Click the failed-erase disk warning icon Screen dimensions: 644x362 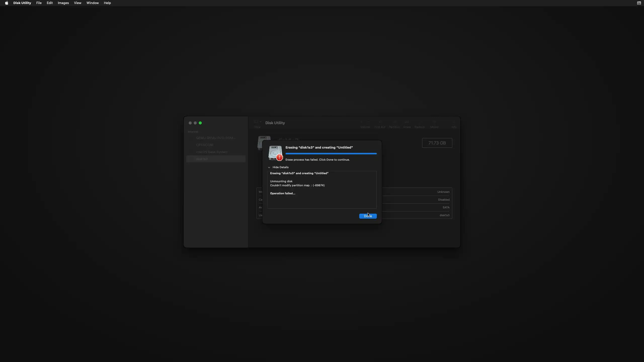tap(275, 153)
